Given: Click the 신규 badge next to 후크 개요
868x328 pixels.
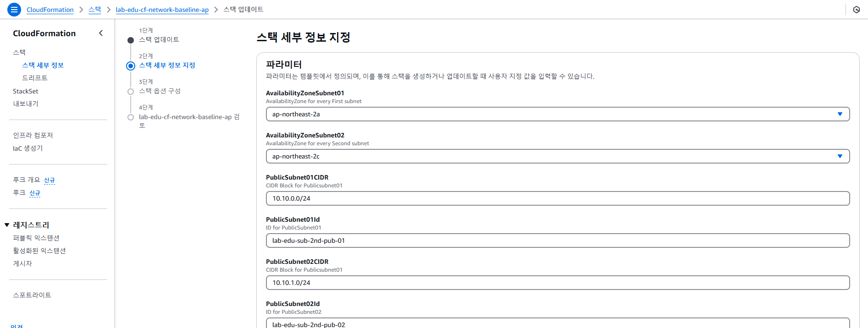Looking at the screenshot, I should point(50,180).
